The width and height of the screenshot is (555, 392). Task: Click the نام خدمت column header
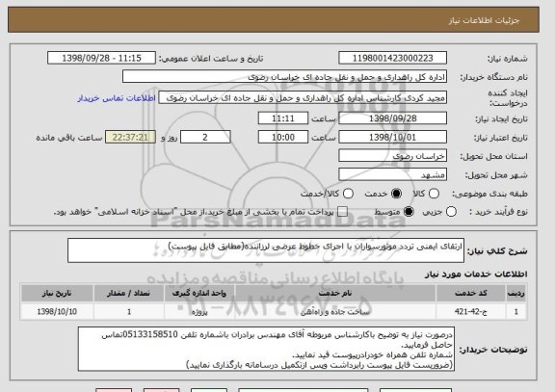pos(335,293)
